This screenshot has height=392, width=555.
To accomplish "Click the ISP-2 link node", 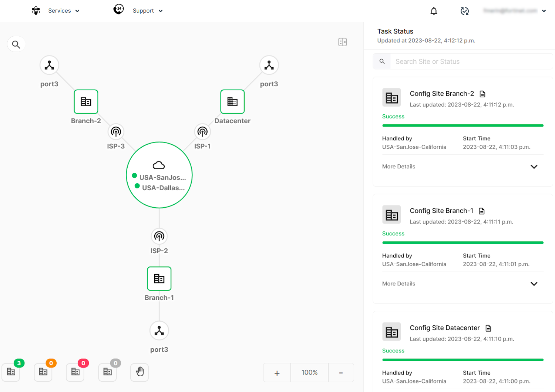I will click(x=159, y=236).
